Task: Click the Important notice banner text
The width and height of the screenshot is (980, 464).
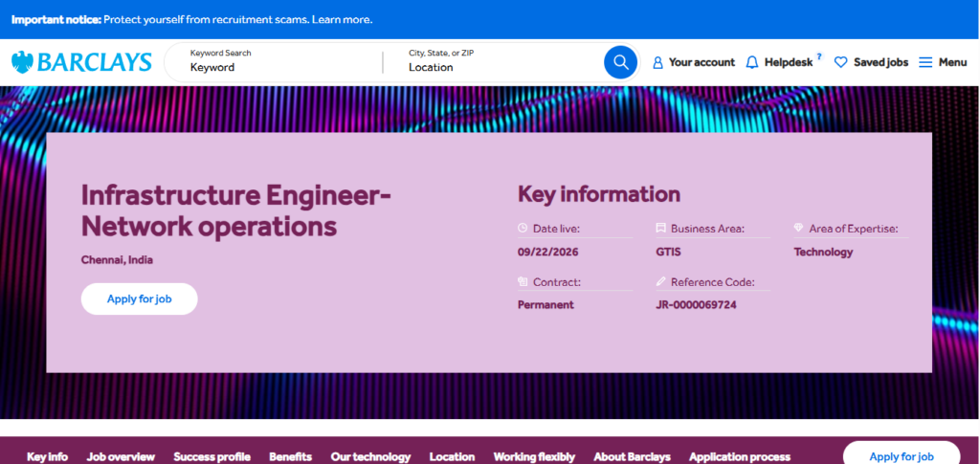Action: 56,19
